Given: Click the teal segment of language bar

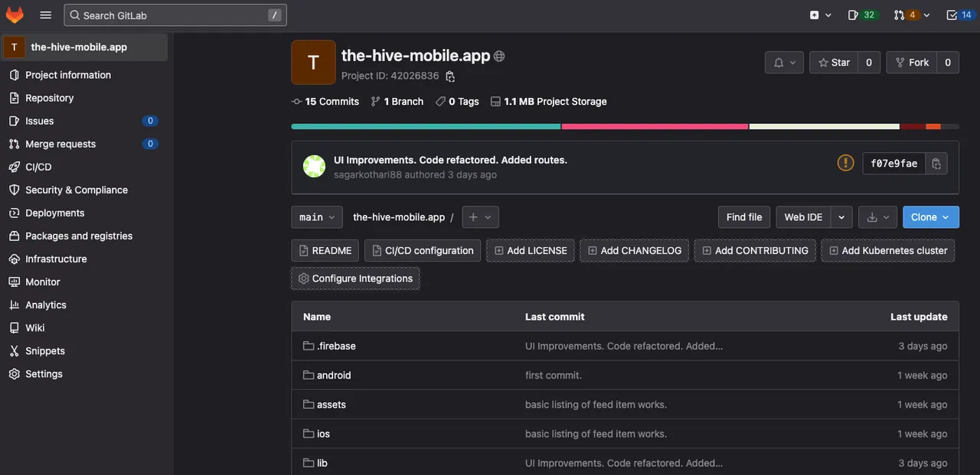Looking at the screenshot, I should [x=426, y=126].
